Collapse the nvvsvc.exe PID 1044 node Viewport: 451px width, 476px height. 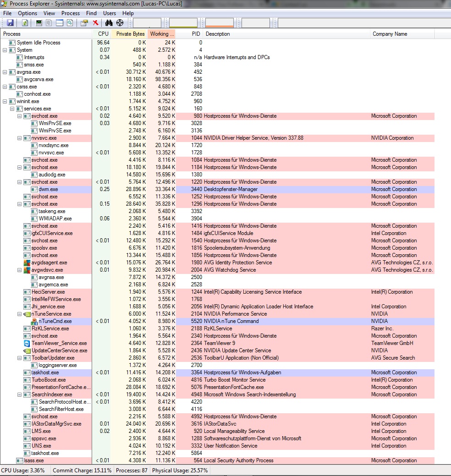(x=19, y=138)
